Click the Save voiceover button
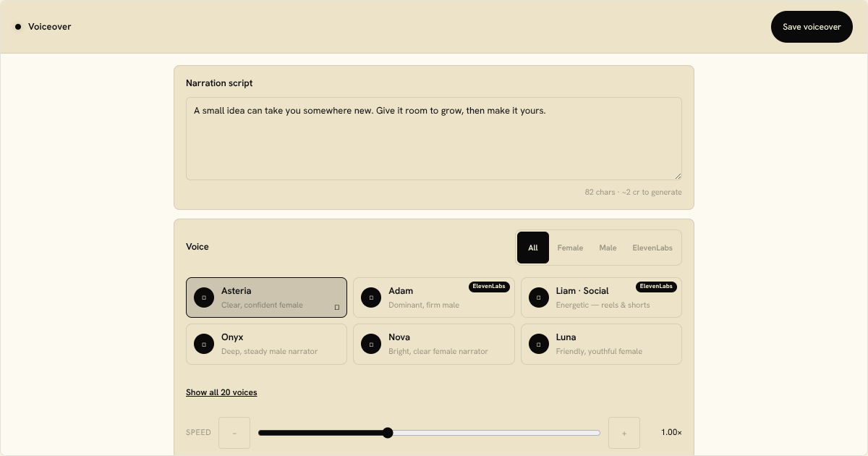868x456 pixels. [812, 27]
